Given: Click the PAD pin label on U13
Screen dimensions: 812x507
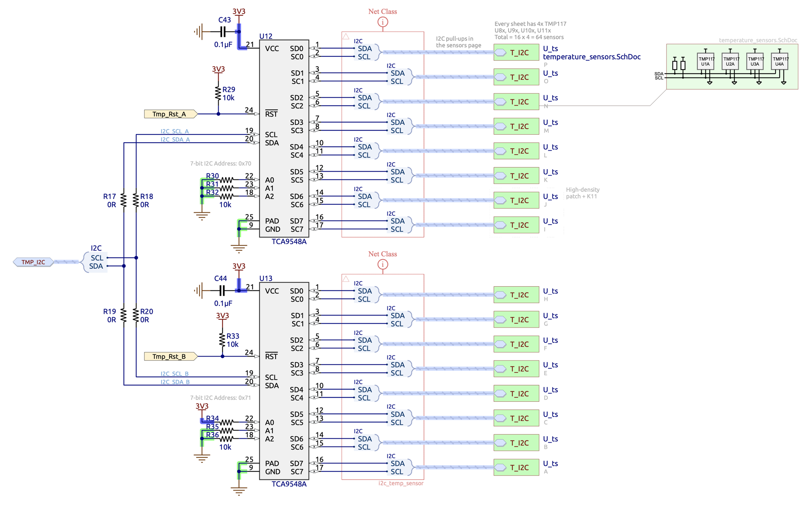Looking at the screenshot, I should pos(272,464).
